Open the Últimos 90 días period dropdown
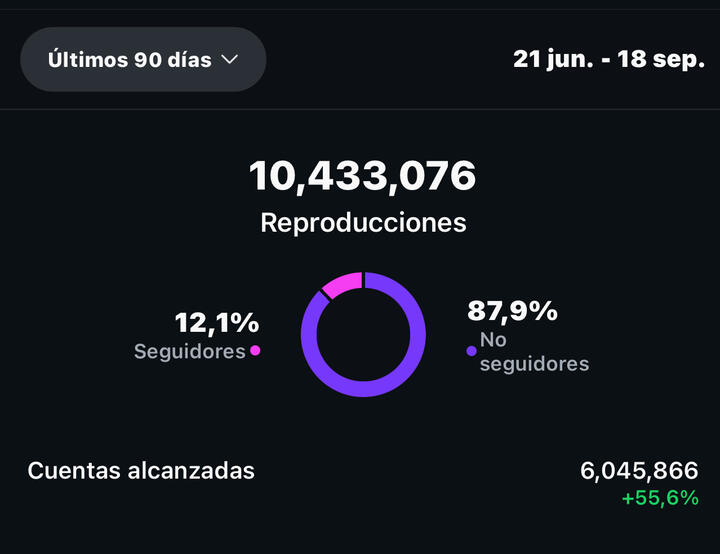The height and width of the screenshot is (554, 720). (x=143, y=59)
